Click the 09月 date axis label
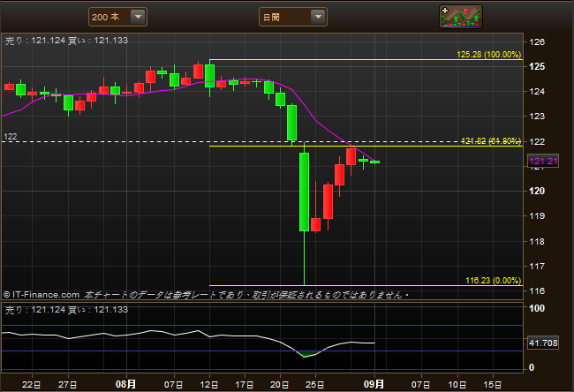Image resolution: width=574 pixels, height=392 pixels. coord(374,384)
